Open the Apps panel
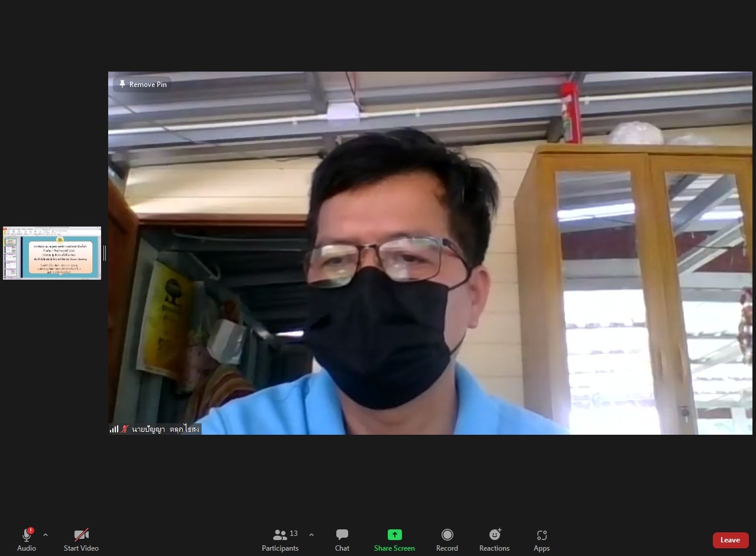The width and height of the screenshot is (756, 556). coord(541,539)
